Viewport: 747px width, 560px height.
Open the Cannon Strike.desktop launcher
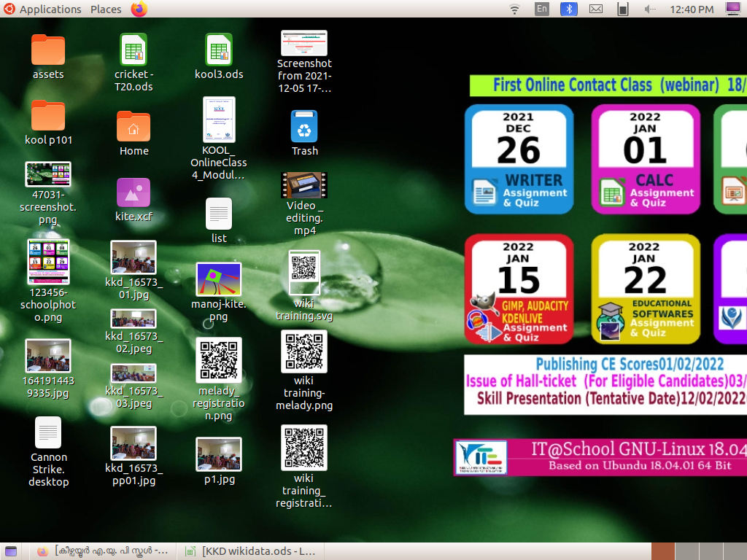(48, 433)
